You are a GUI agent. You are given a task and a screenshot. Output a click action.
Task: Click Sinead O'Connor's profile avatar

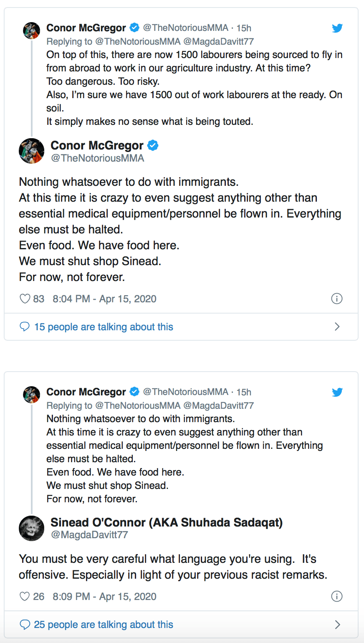(32, 528)
